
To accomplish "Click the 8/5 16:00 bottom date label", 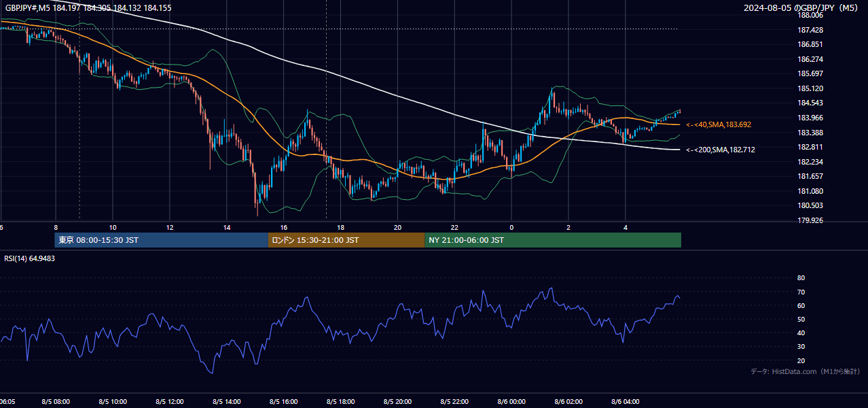I will [284, 402].
